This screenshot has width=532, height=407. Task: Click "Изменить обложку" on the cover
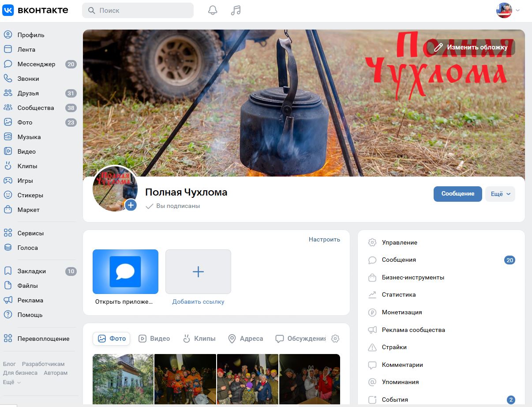(471, 47)
